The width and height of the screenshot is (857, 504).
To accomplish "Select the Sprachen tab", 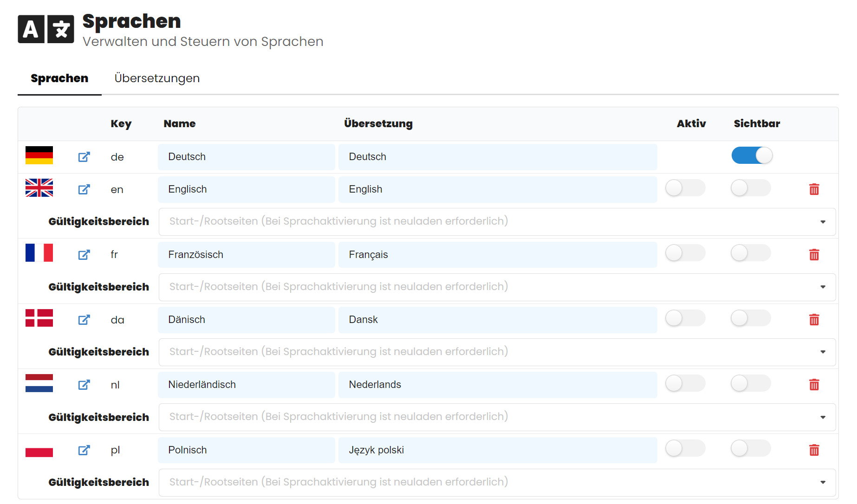I will pyautogui.click(x=59, y=78).
